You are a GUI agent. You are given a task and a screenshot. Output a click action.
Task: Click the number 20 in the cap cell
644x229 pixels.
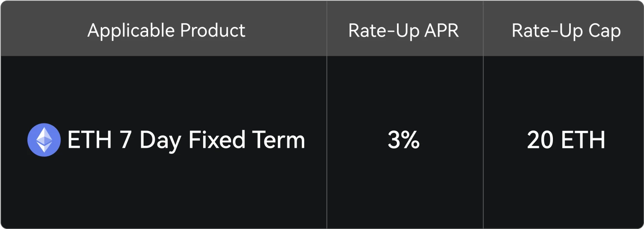click(540, 140)
